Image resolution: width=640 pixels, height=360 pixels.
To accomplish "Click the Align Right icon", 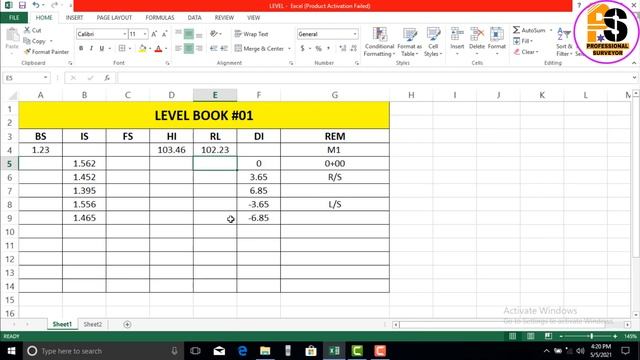I will [x=199, y=48].
